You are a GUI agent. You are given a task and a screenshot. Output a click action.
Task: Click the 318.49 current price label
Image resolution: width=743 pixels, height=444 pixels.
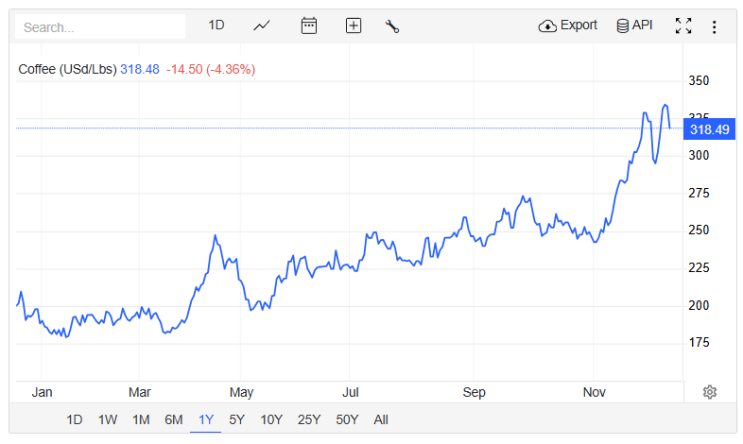tap(709, 129)
